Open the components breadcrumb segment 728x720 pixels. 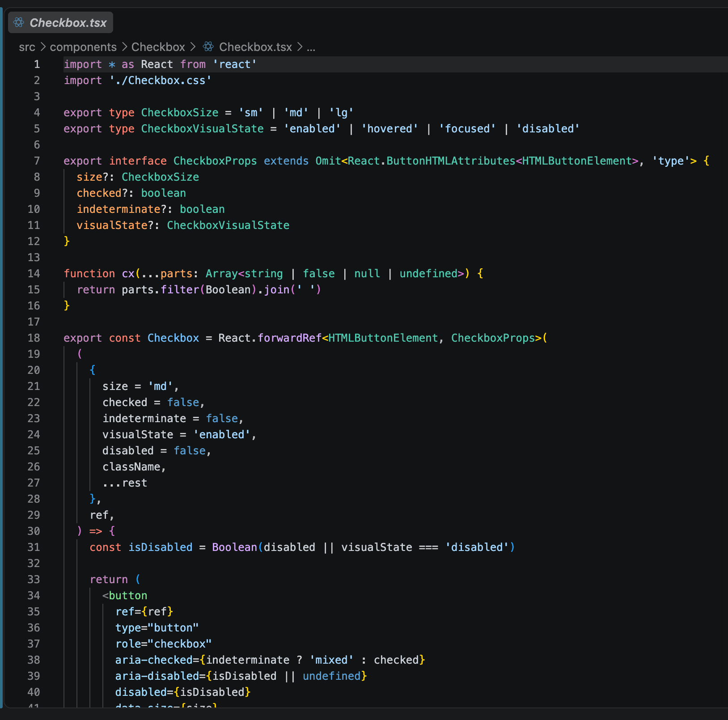point(83,47)
